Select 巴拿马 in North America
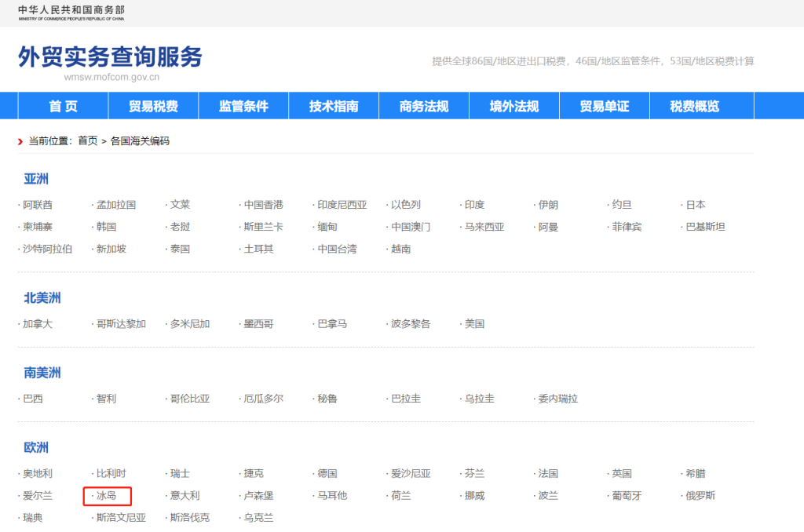804x532 pixels. click(x=332, y=324)
